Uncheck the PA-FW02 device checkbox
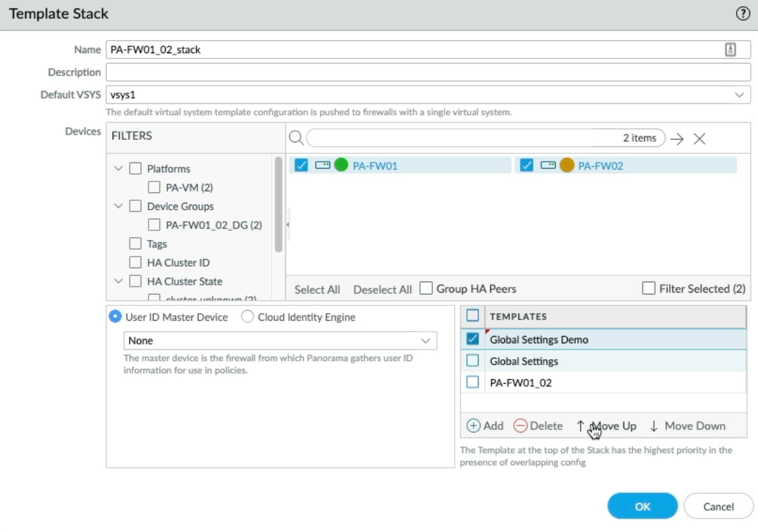This screenshot has width=758, height=532. click(527, 165)
